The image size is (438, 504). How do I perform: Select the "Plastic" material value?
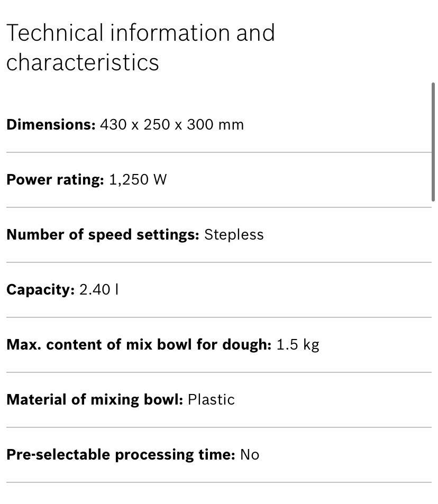(211, 400)
